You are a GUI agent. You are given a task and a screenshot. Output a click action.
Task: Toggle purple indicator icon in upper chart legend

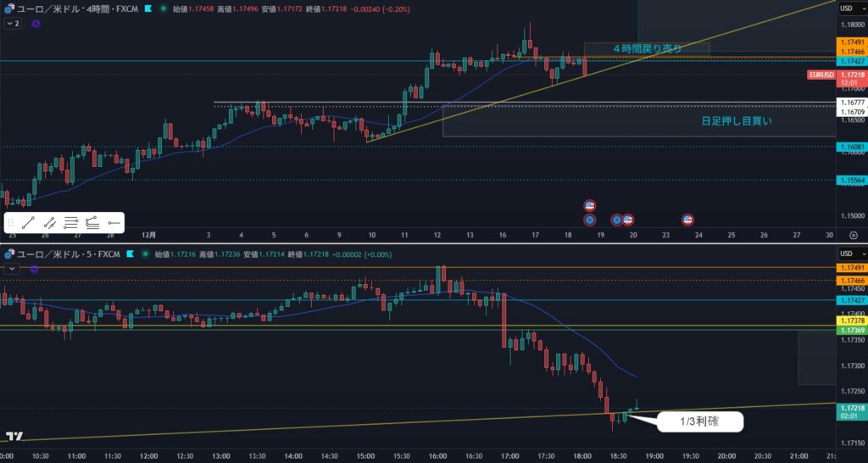[36, 24]
